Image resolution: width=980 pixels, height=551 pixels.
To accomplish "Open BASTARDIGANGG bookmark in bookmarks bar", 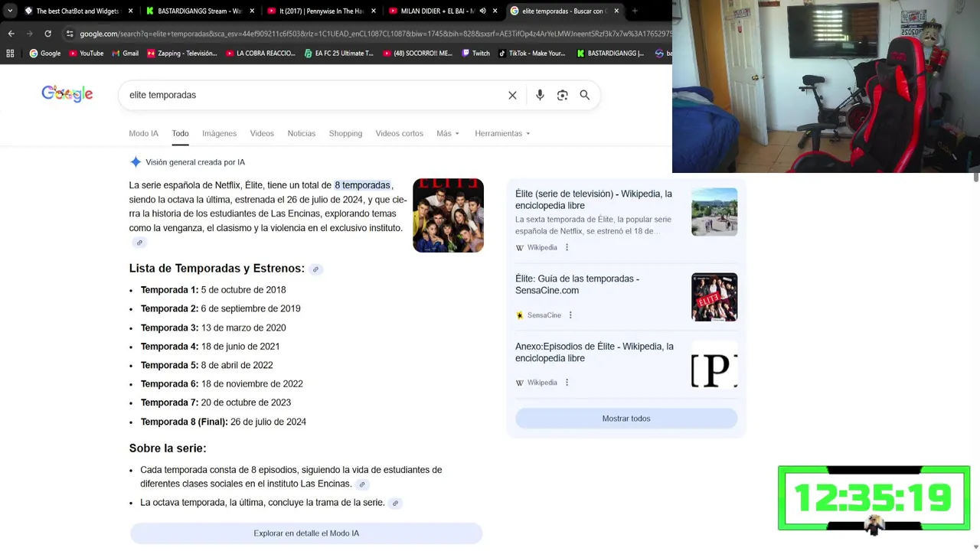I will pos(610,54).
